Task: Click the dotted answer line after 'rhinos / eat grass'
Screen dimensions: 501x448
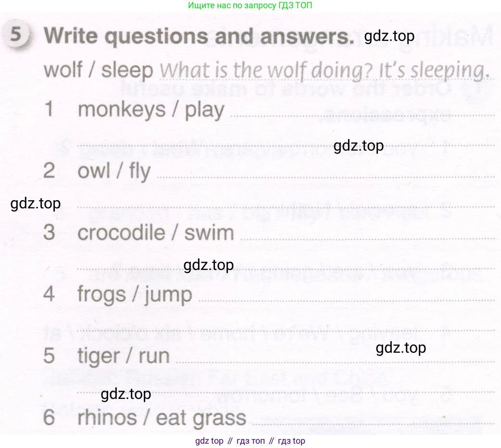Action: pyautogui.click(x=374, y=423)
